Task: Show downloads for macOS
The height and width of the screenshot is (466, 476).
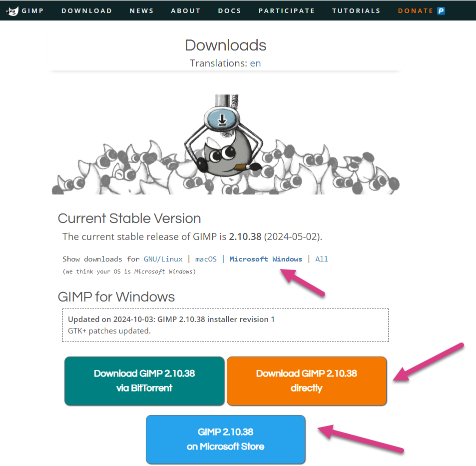Action: (x=206, y=259)
